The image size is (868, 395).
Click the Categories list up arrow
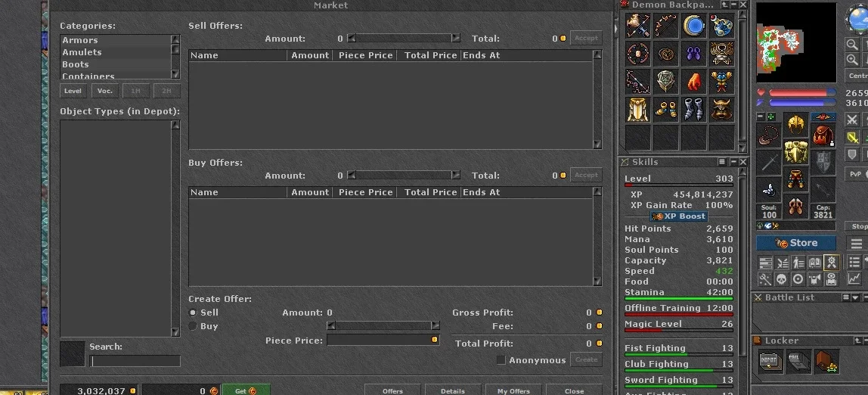click(x=175, y=39)
